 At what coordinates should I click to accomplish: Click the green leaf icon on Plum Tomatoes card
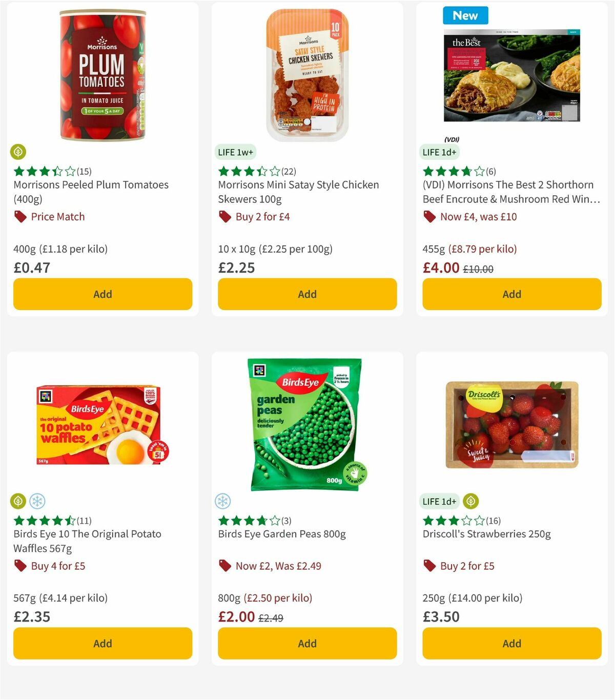tap(18, 152)
